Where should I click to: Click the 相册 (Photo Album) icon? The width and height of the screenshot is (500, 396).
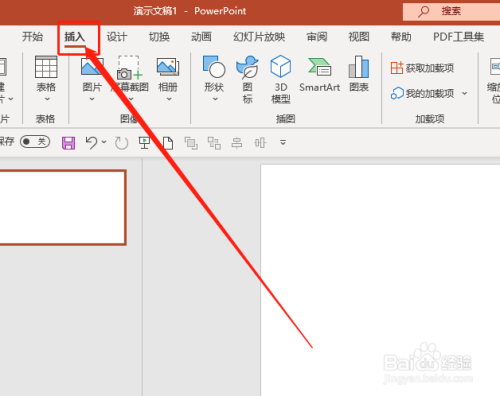168,67
